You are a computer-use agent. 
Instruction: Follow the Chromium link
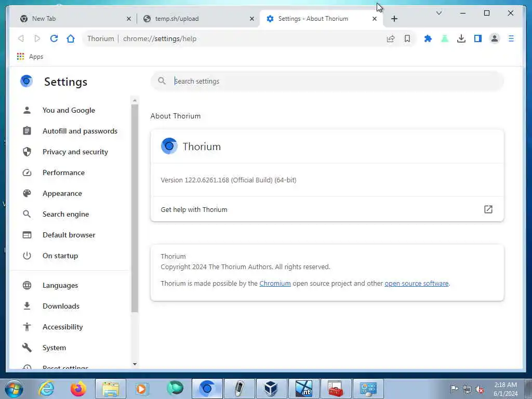click(275, 283)
